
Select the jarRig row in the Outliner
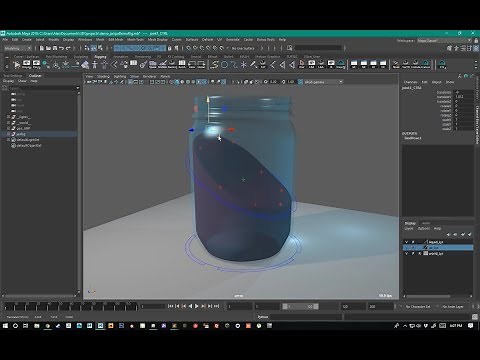pos(39,134)
